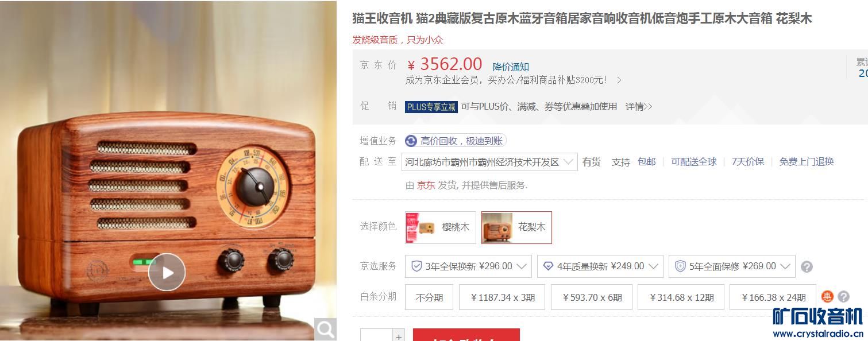Open the 详情>> promotion details link
The width and height of the screenshot is (868, 341).
point(639,106)
